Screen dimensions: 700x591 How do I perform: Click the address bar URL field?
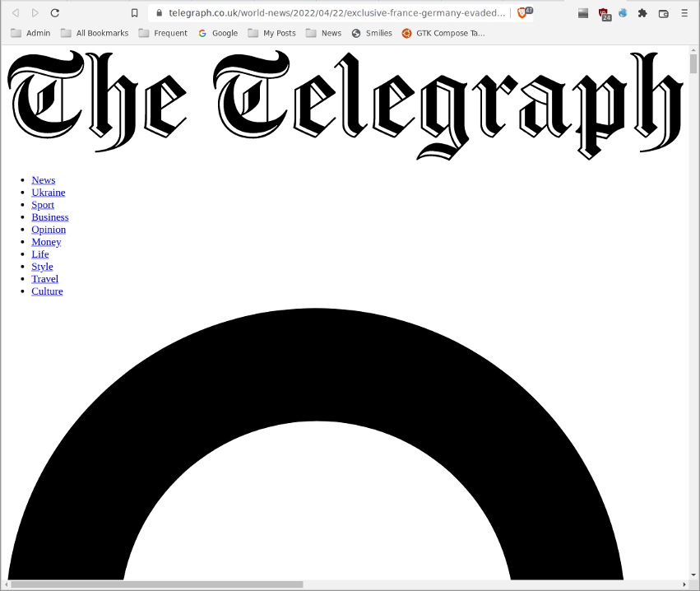tap(336, 13)
